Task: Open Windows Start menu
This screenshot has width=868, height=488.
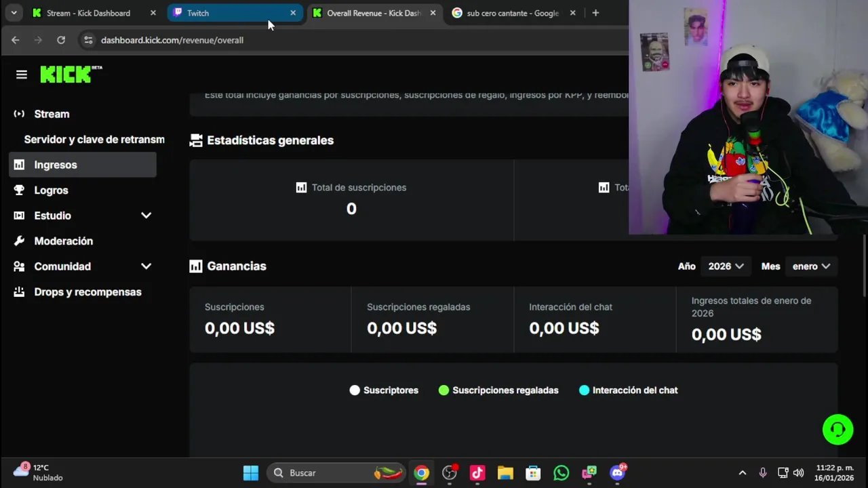Action: pos(251,473)
